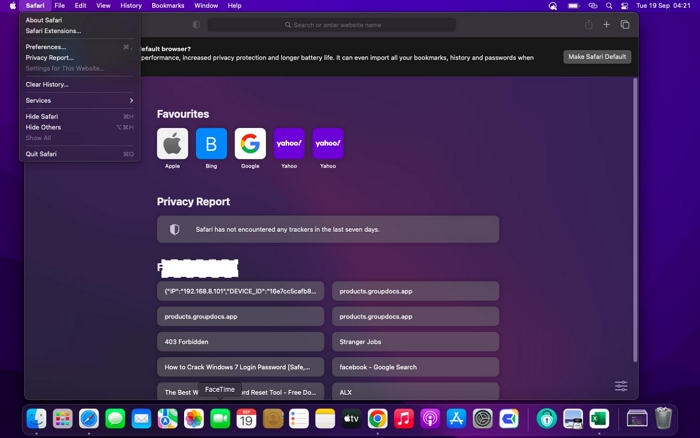Open the Help menu

click(x=234, y=6)
